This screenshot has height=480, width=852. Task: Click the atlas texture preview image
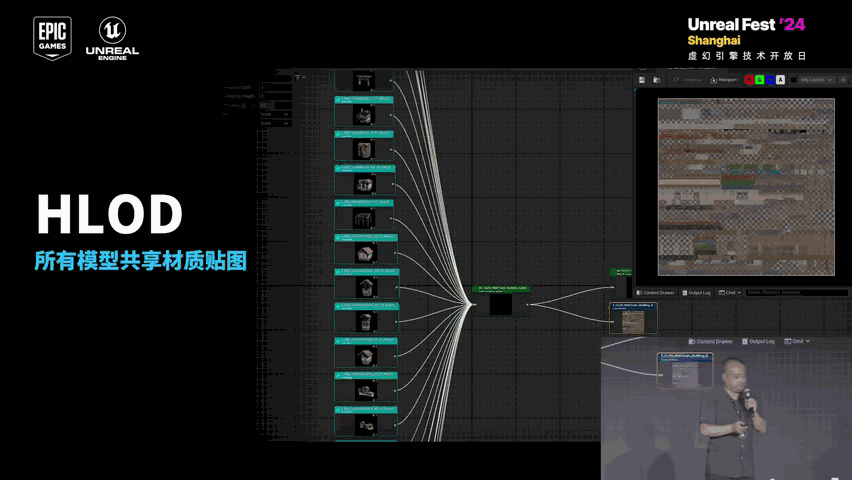(746, 187)
